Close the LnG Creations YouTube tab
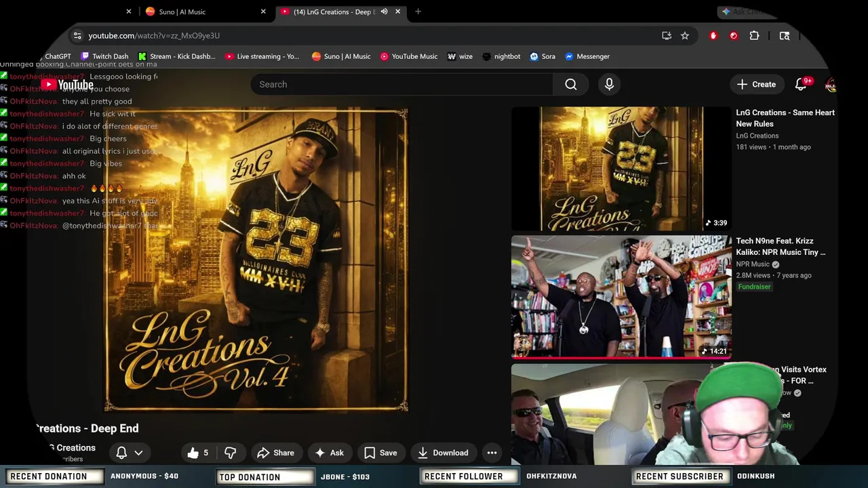Image resolution: width=868 pixels, height=488 pixels. 397,12
